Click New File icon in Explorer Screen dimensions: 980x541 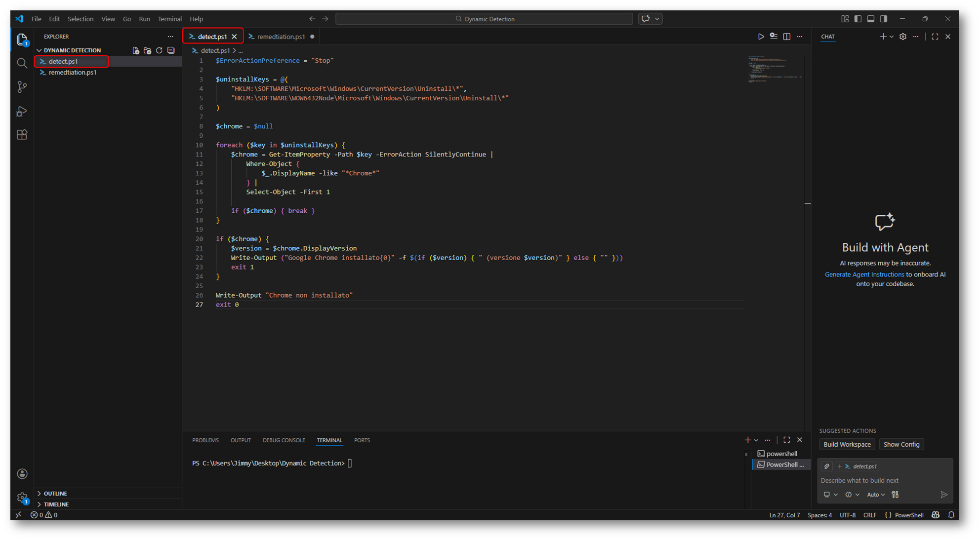pos(136,50)
